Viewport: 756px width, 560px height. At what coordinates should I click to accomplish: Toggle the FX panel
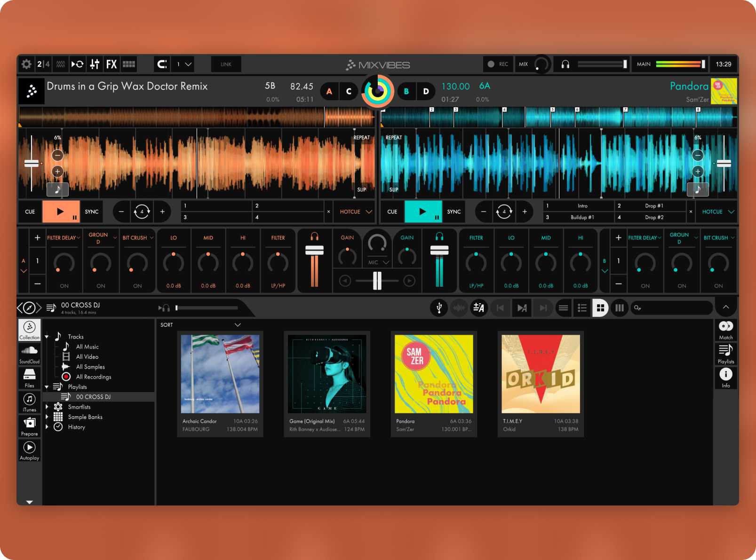click(x=111, y=64)
